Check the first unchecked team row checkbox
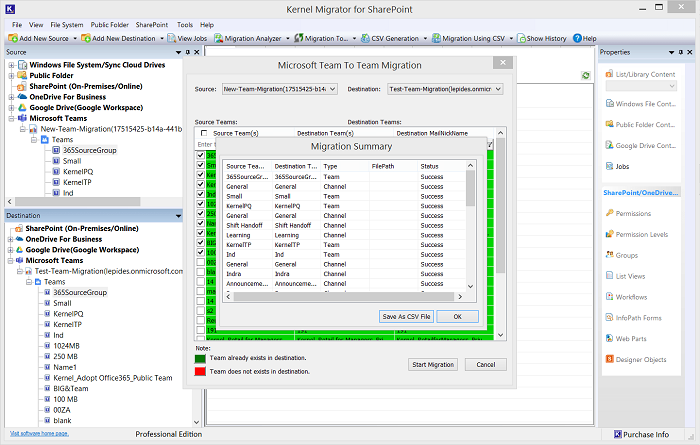The image size is (700, 445). point(201,263)
